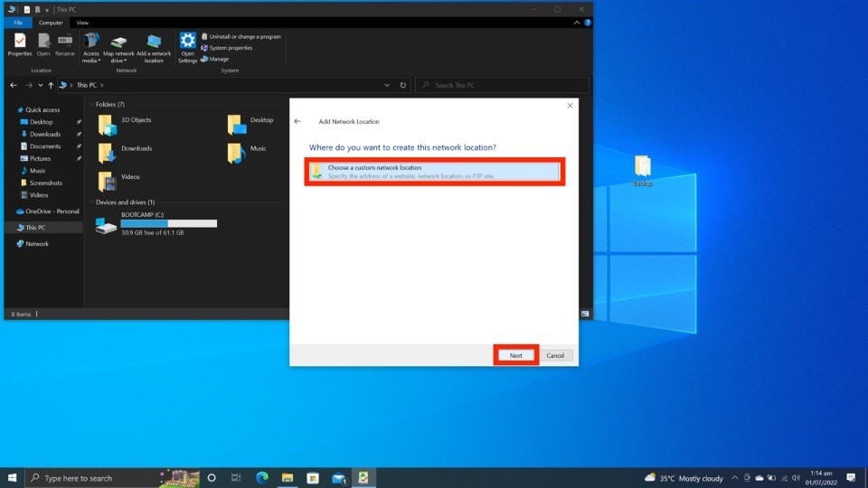
Task: Collapse the Folders (7) group
Action: point(90,104)
